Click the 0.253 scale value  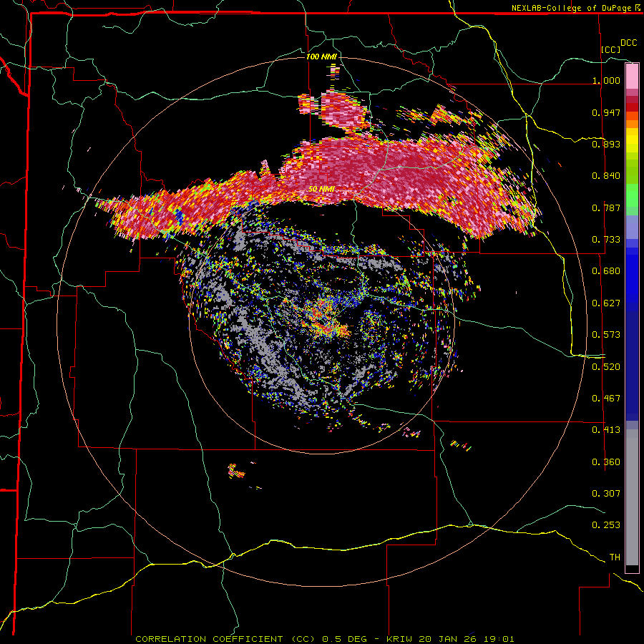pos(606,525)
